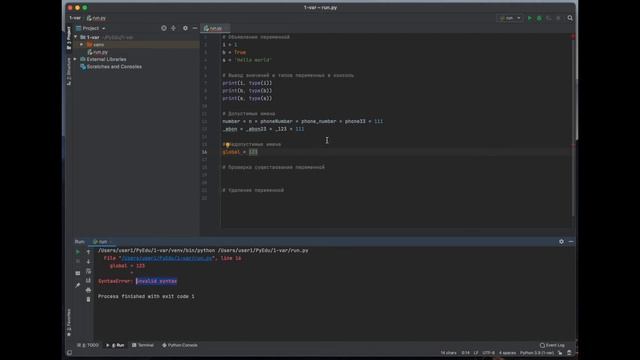
Task: Open Search Everywhere magnifier icon
Action: tap(570, 18)
